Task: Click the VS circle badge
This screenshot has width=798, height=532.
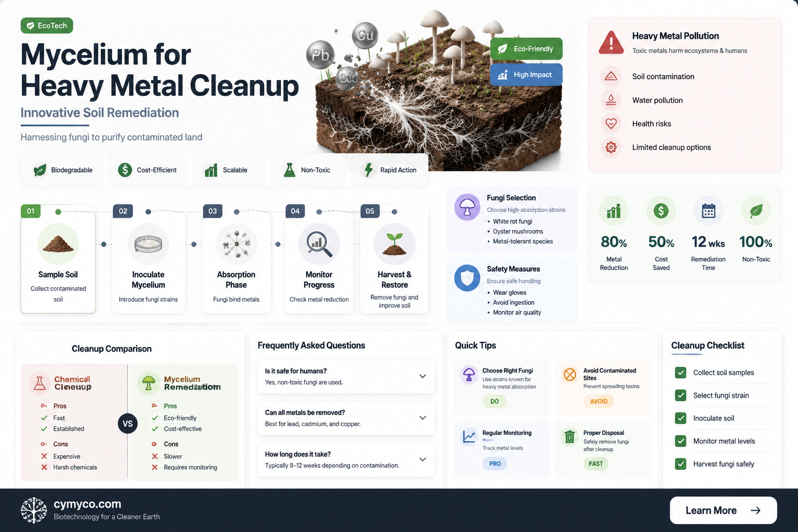Action: coord(128,423)
